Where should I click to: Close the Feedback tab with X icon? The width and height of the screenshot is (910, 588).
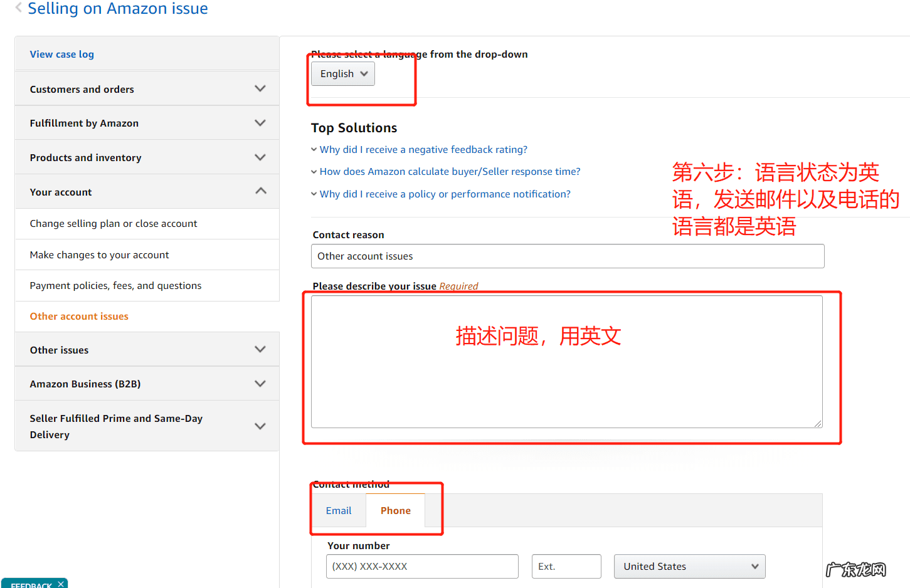pos(61,584)
